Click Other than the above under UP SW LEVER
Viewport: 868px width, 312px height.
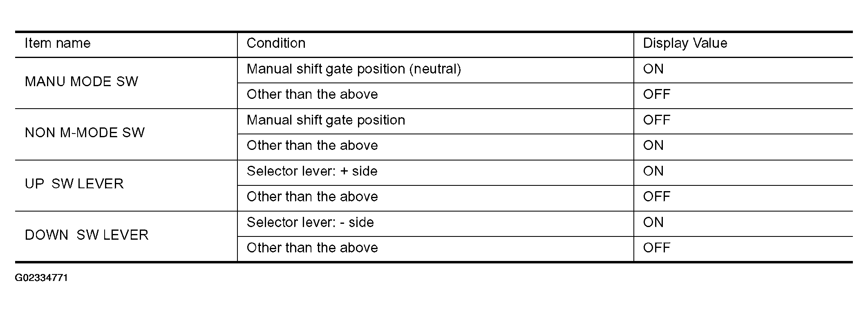[x=312, y=197]
